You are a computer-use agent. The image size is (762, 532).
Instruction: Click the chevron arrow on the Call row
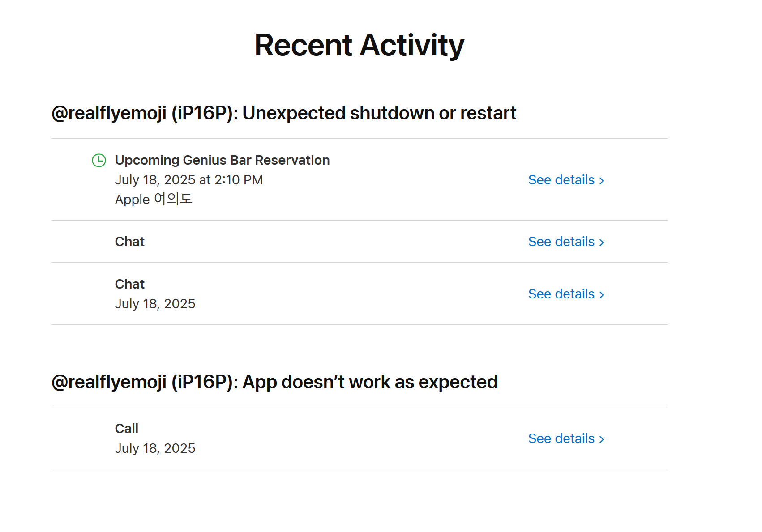[x=602, y=439]
